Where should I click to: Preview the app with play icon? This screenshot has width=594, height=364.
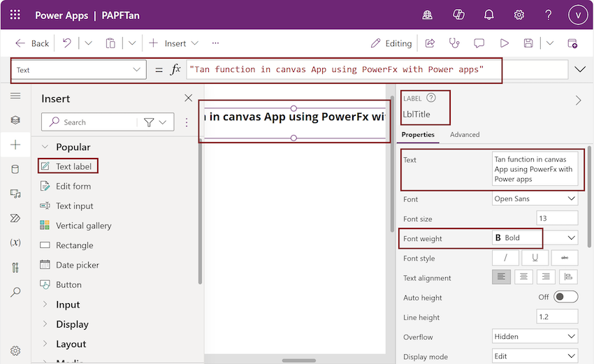coord(505,43)
